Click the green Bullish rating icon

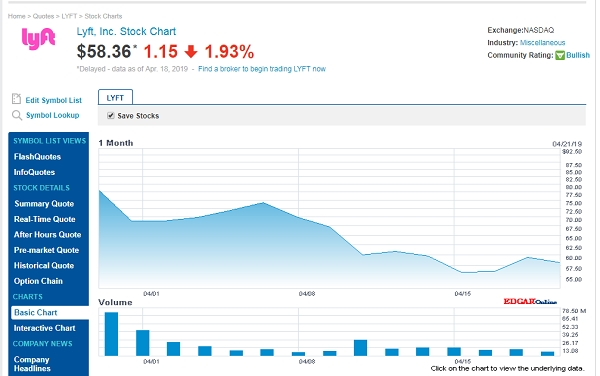(x=560, y=55)
